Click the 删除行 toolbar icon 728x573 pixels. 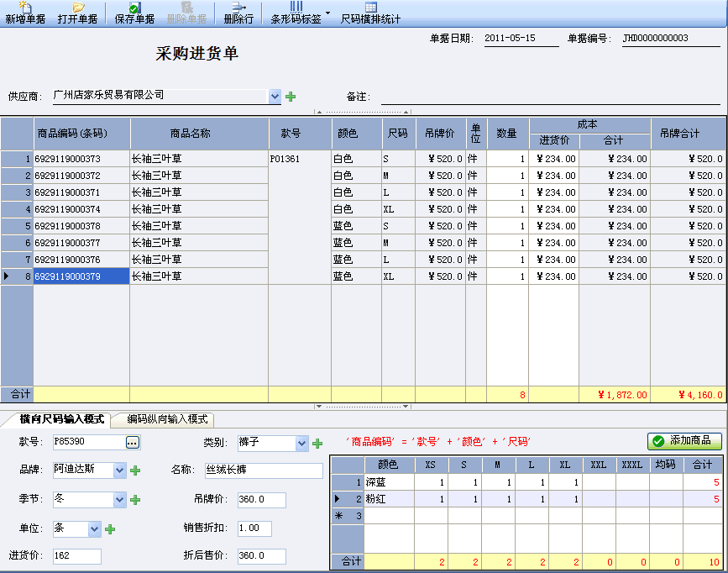(x=238, y=13)
